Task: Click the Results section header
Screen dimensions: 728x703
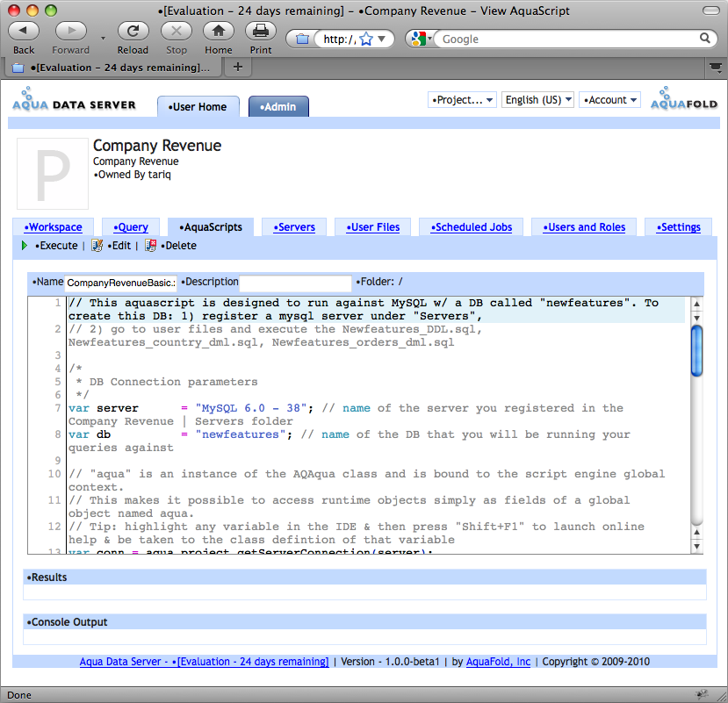Action: click(364, 577)
